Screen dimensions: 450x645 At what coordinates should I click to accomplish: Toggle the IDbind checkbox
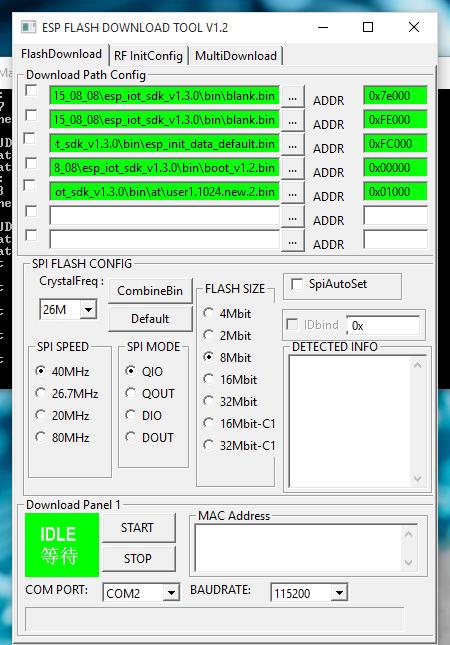click(x=292, y=324)
